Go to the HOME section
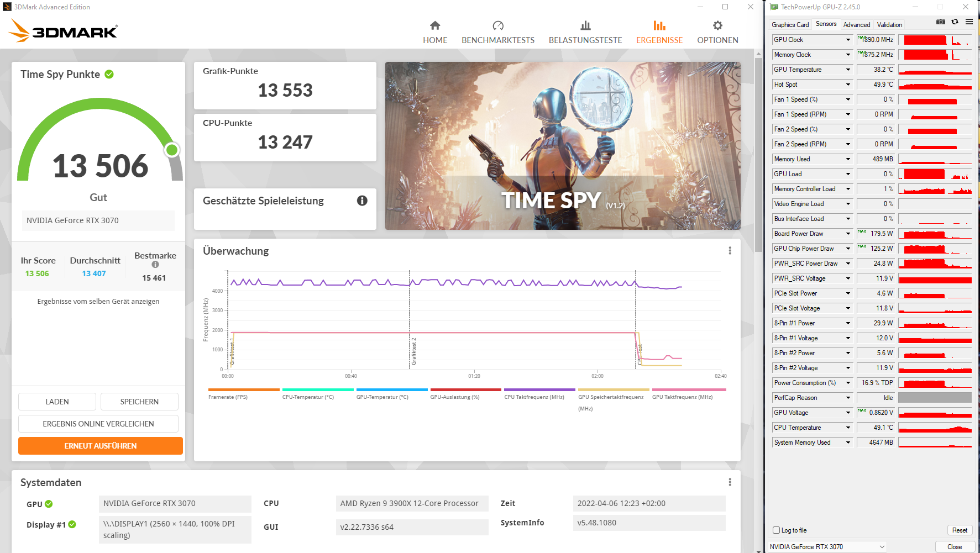The height and width of the screenshot is (553, 980). click(x=435, y=33)
